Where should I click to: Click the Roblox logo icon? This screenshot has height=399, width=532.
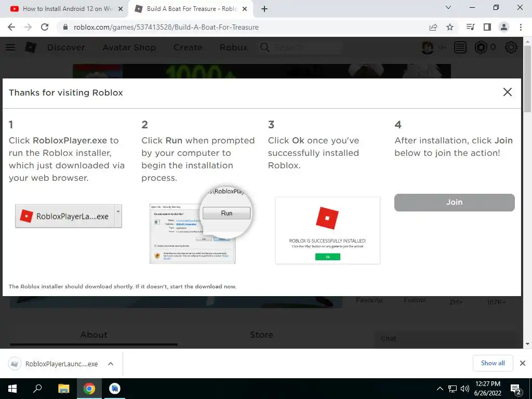[x=31, y=47]
